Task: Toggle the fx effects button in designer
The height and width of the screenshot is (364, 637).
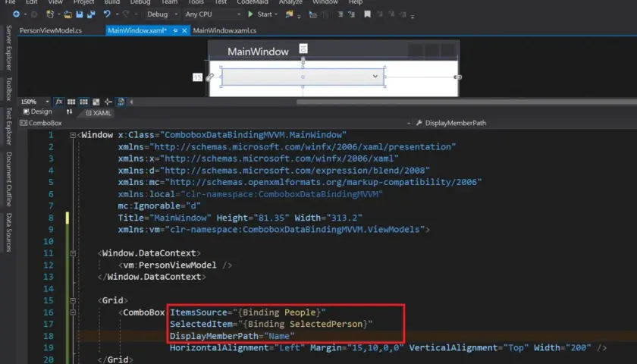Action: pyautogui.click(x=59, y=102)
